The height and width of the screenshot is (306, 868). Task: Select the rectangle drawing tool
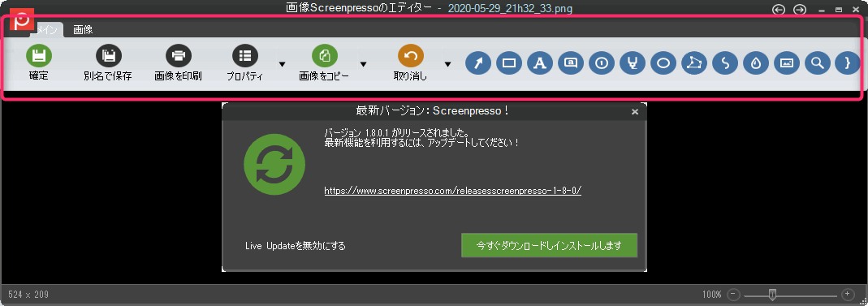pyautogui.click(x=509, y=63)
